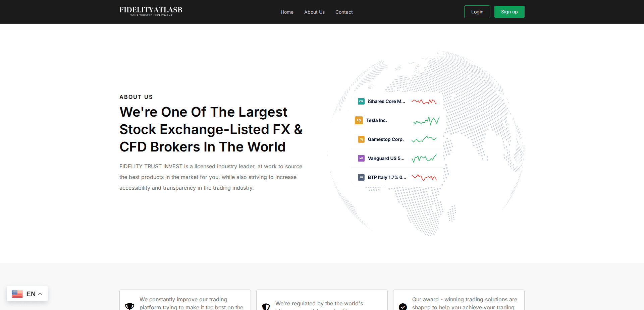Click the BTP Italy red sparkline chart

click(424, 177)
